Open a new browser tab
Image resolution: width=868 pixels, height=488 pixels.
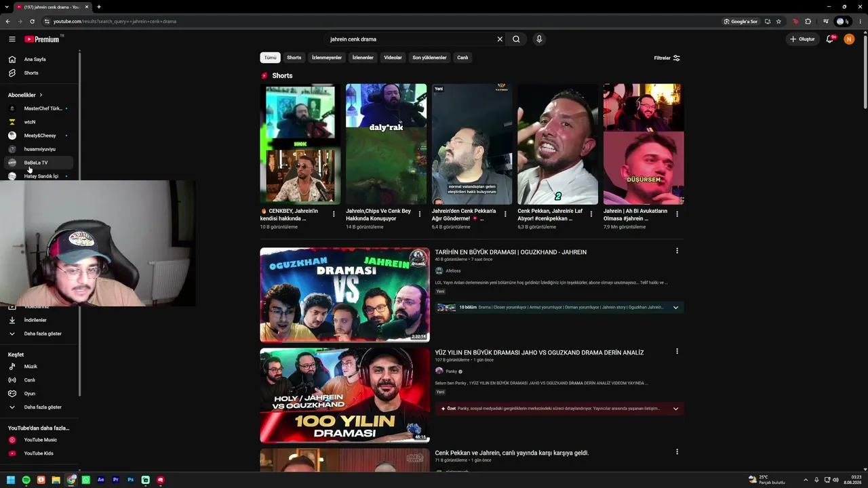(x=99, y=7)
